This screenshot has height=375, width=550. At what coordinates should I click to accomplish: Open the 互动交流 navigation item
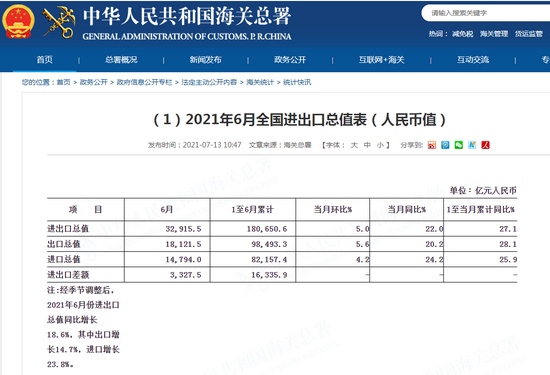tap(473, 60)
